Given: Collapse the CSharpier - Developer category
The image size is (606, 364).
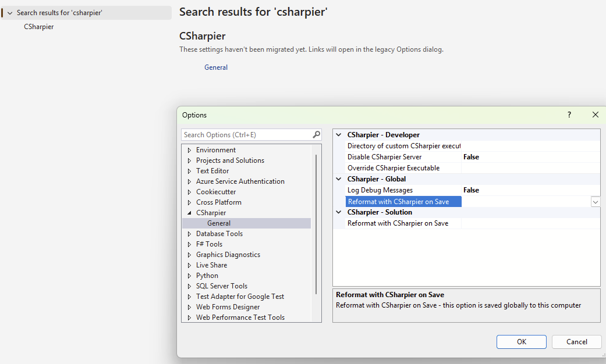Looking at the screenshot, I should (339, 135).
